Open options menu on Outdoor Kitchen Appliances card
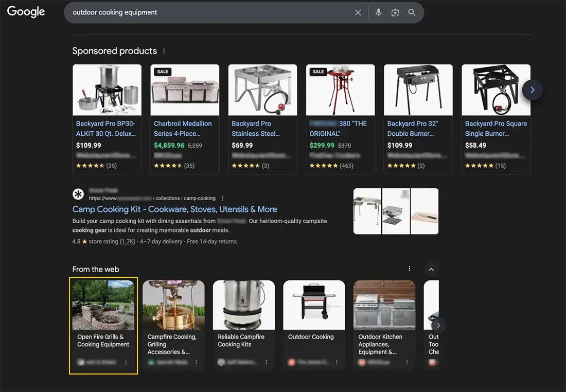 point(407,362)
